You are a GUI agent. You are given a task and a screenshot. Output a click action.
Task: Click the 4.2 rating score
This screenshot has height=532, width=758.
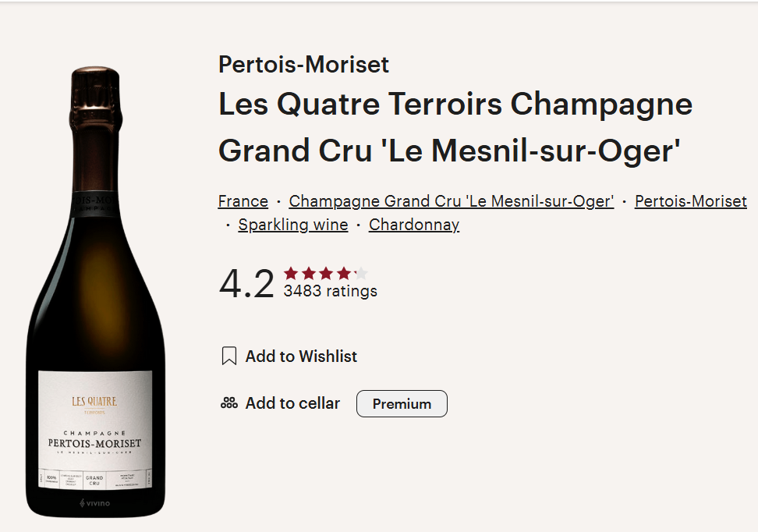246,284
